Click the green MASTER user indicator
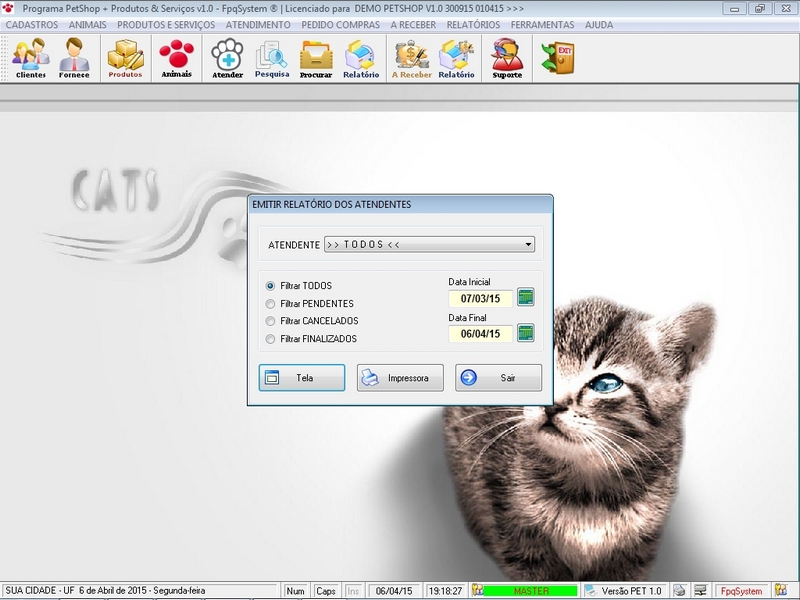 [x=531, y=591]
